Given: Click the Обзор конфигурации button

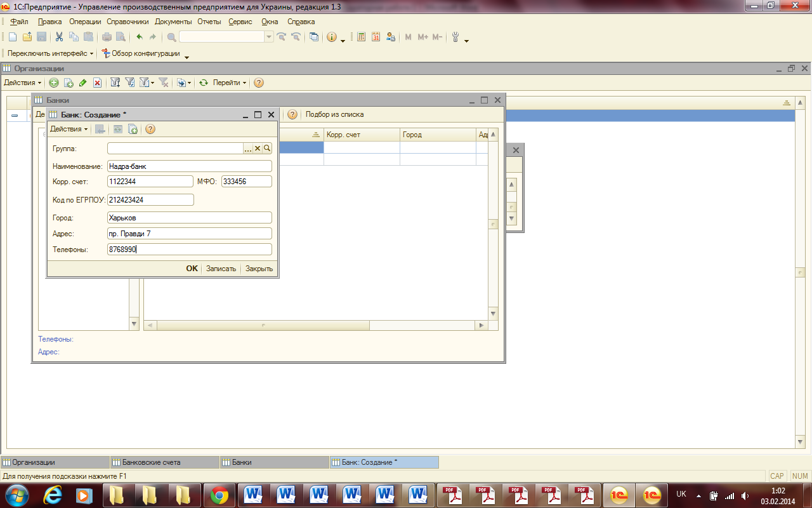Looking at the screenshot, I should [141, 54].
